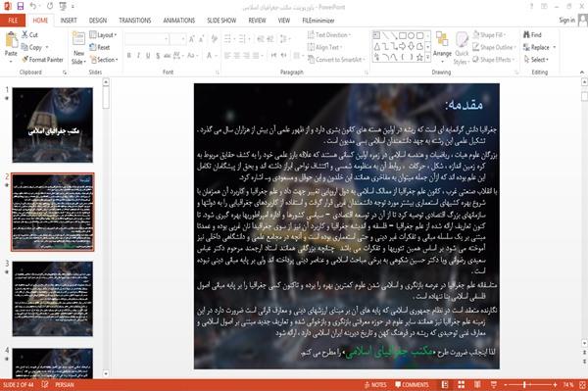Switch to the TRANSITIONS tab
This screenshot has width=588, height=391.
pyautogui.click(x=135, y=21)
